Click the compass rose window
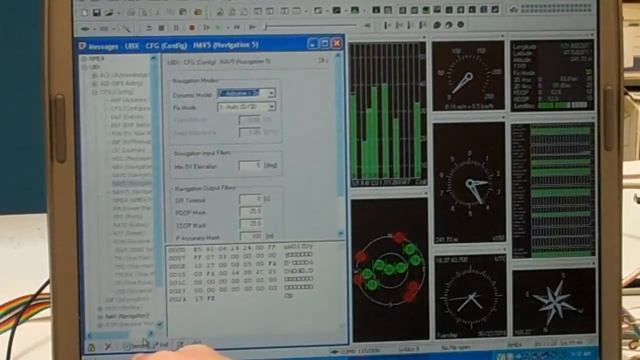The image size is (640, 360). 553,302
